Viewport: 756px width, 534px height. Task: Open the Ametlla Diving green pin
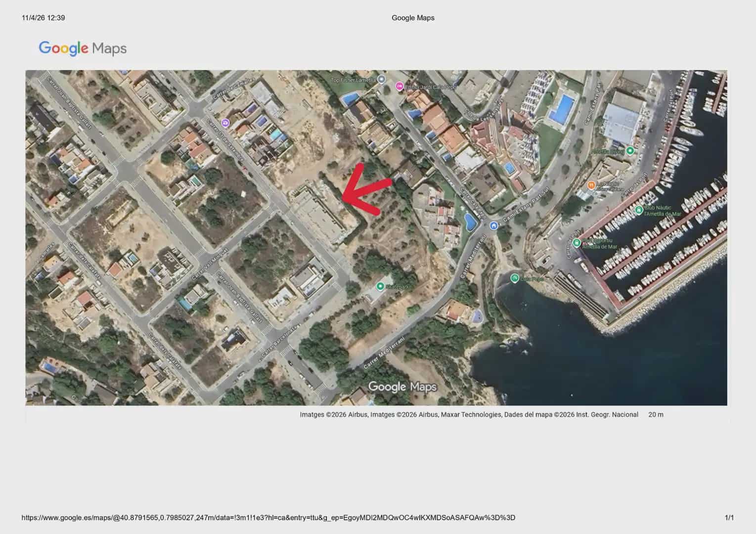click(630, 151)
